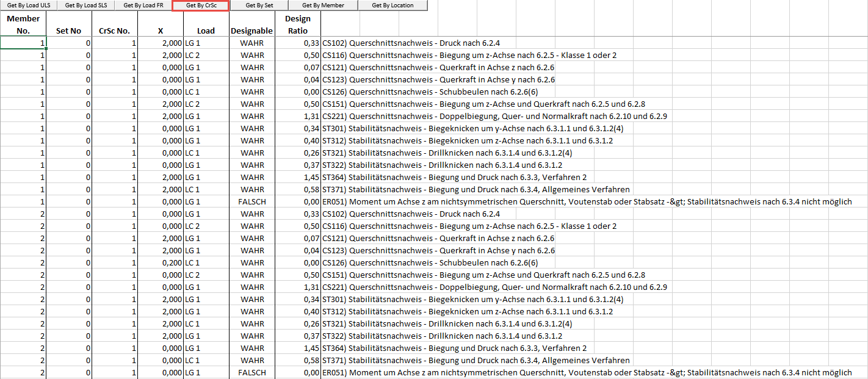Click the Get By Load SLS button
The image size is (868, 379).
point(84,5)
